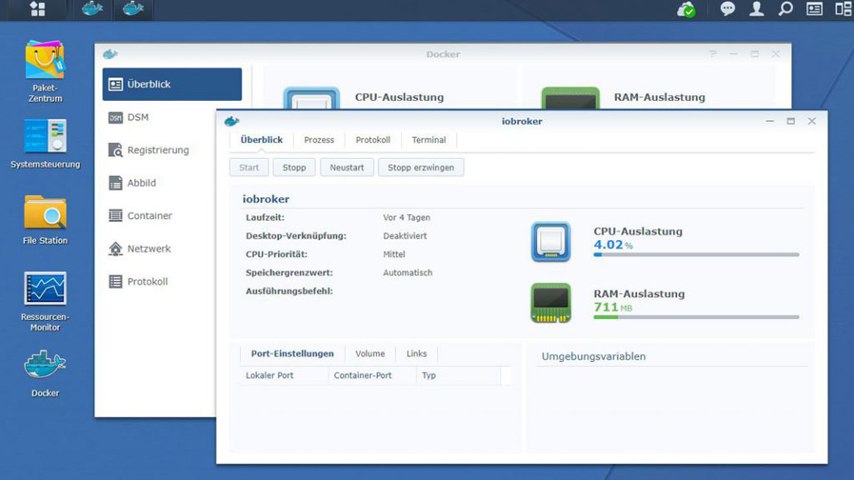Click the Start button

[x=249, y=167]
